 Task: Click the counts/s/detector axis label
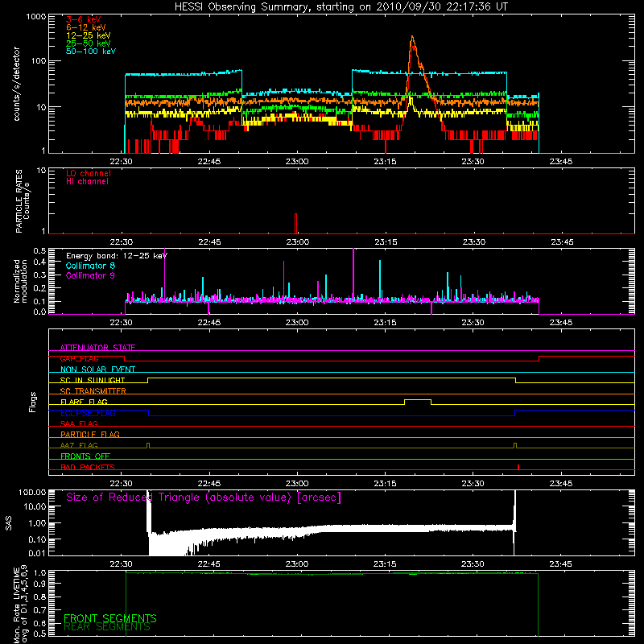(x=16, y=84)
